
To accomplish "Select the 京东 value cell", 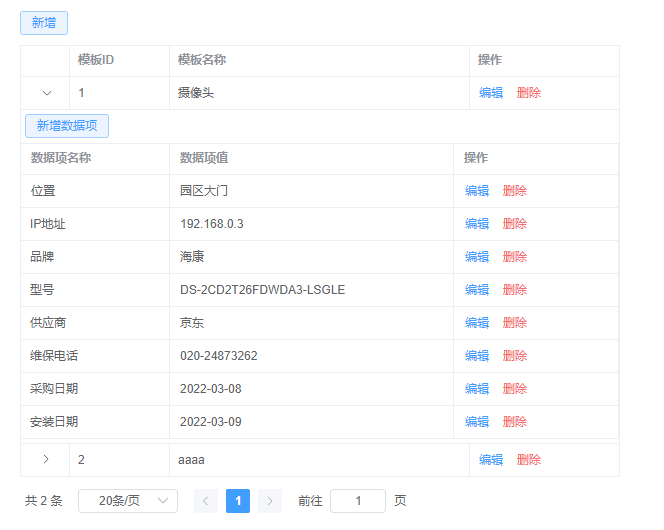I will 311,323.
